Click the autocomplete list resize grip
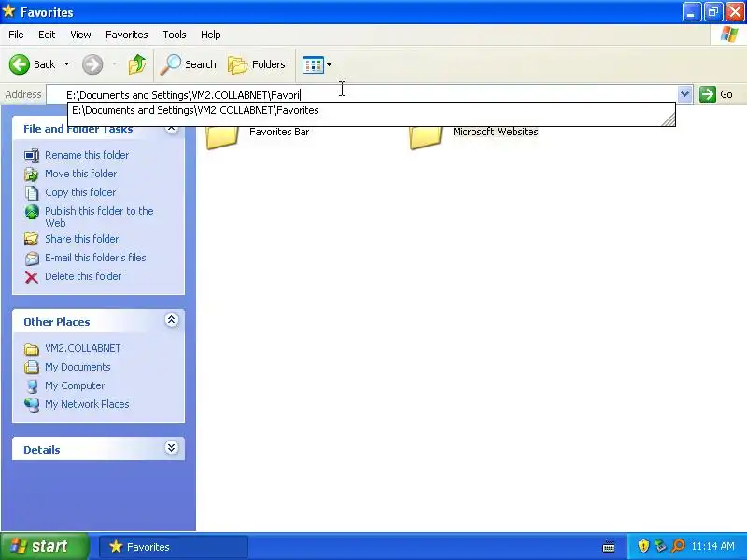Viewport: 747px width, 560px height. pyautogui.click(x=669, y=120)
